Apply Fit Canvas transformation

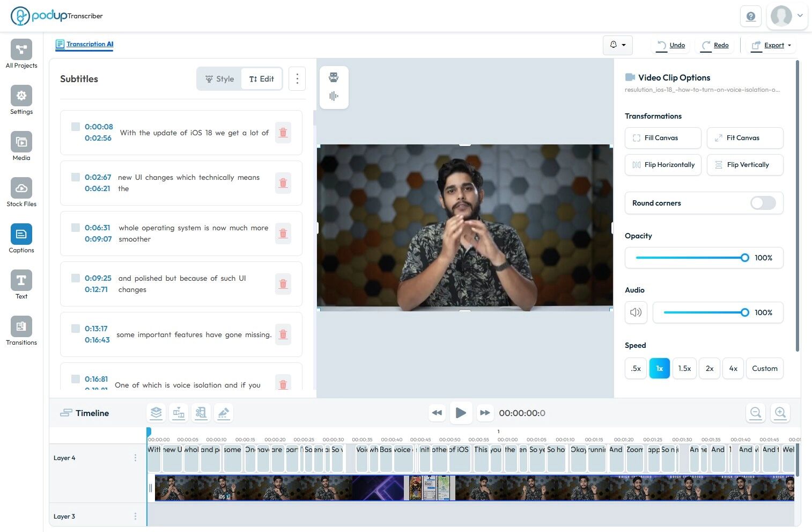tap(745, 138)
